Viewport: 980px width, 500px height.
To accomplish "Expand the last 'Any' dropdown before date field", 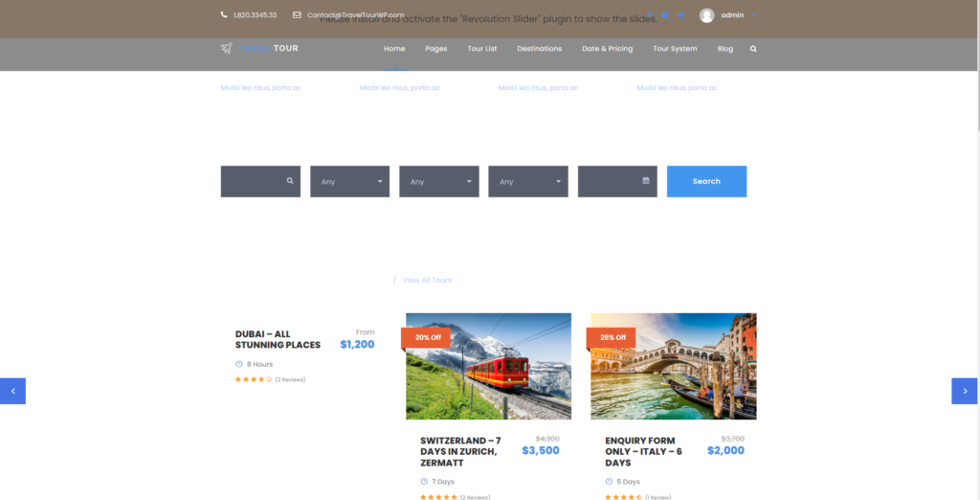I will [527, 181].
